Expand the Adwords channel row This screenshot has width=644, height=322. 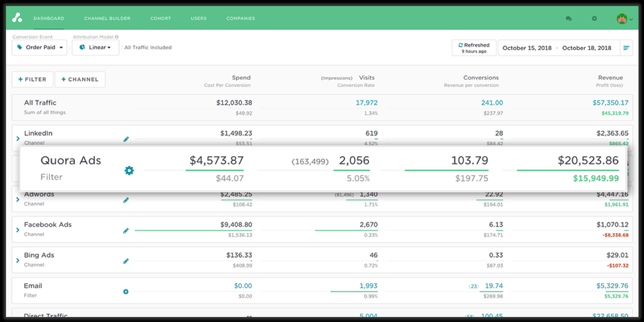18,199
